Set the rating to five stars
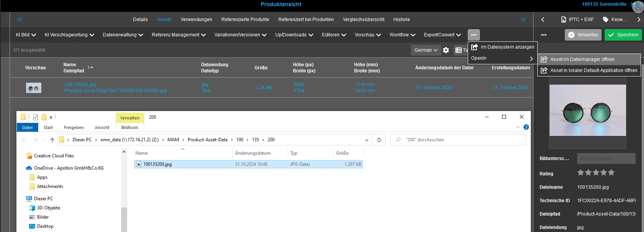The height and width of the screenshot is (232, 644). [611, 173]
